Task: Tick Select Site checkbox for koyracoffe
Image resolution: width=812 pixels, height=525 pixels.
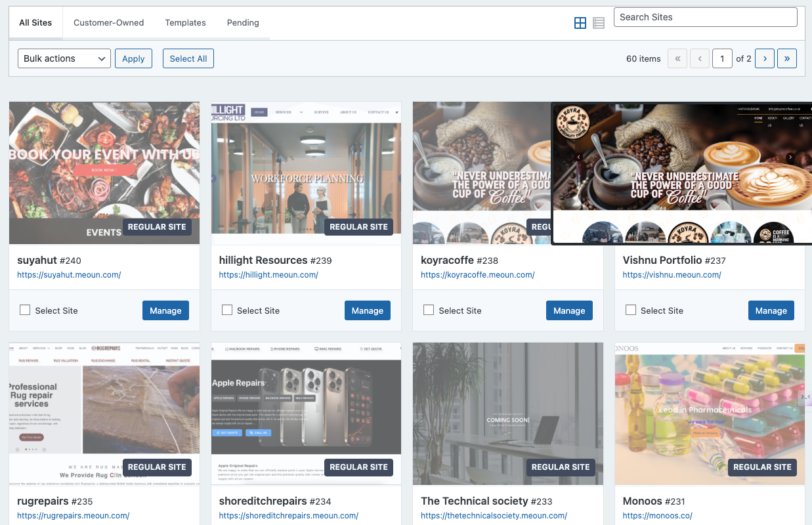Action: (429, 310)
